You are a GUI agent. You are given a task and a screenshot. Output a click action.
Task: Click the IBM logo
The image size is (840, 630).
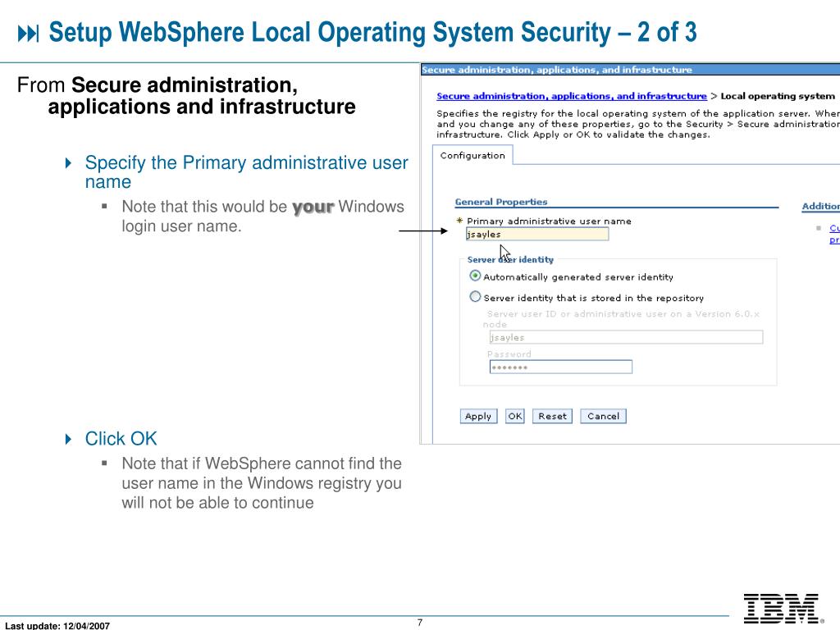pyautogui.click(x=782, y=609)
